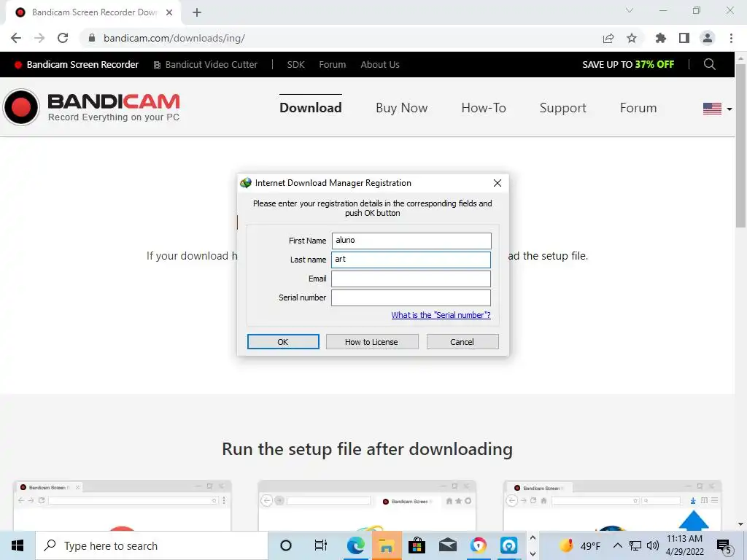This screenshot has height=560, width=747.
Task: Open the Windows Start menu
Action: click(18, 545)
